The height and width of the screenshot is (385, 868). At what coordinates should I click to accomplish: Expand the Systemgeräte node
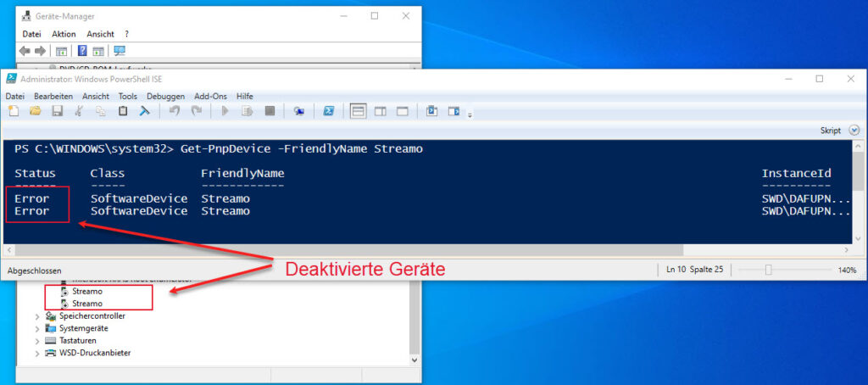[x=37, y=328]
